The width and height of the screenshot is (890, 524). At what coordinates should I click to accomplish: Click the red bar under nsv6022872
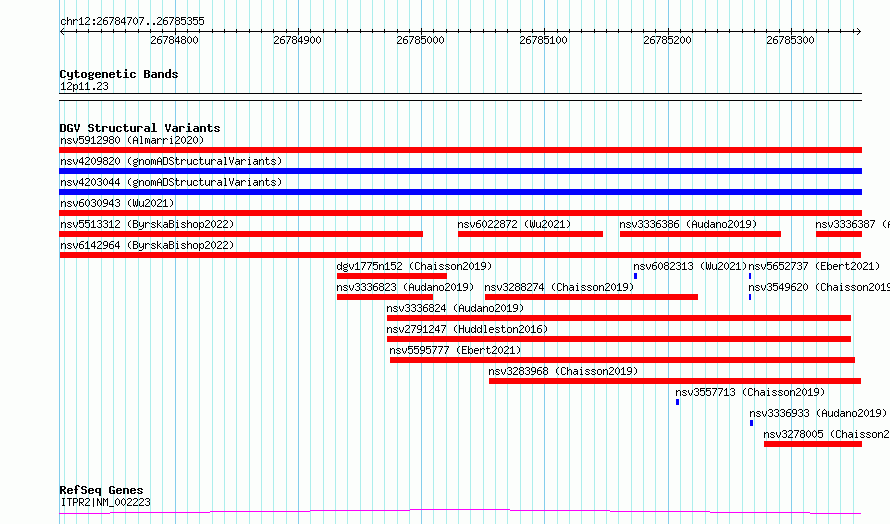[530, 234]
